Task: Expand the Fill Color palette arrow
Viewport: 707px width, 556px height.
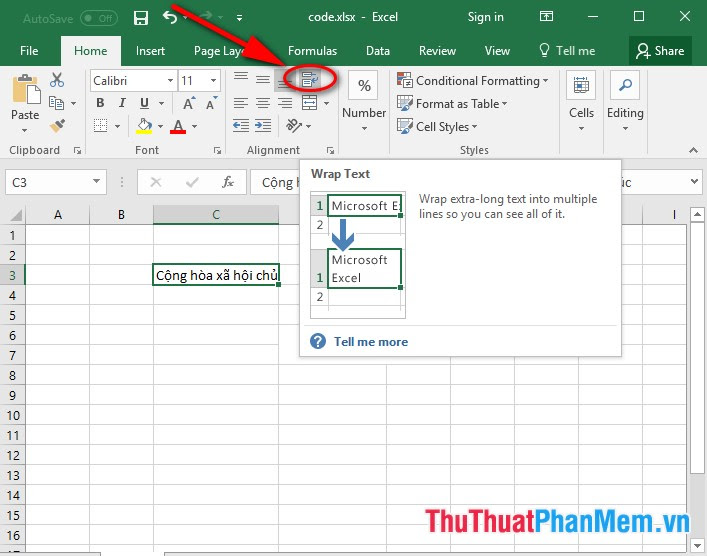Action: click(x=161, y=126)
